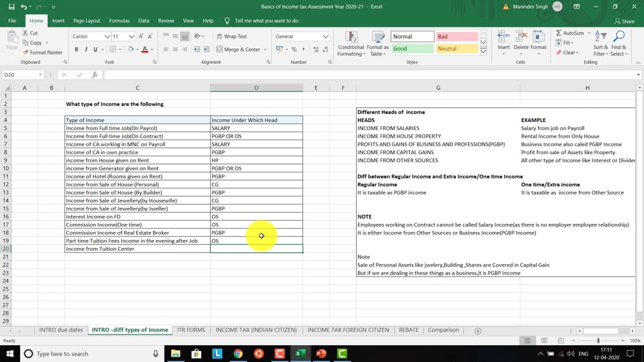Click Increase Font Size icon
Viewport: 644px width, 362px height.
[x=140, y=36]
